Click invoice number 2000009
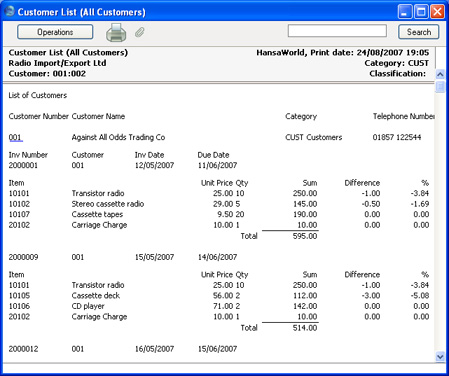 (23, 257)
